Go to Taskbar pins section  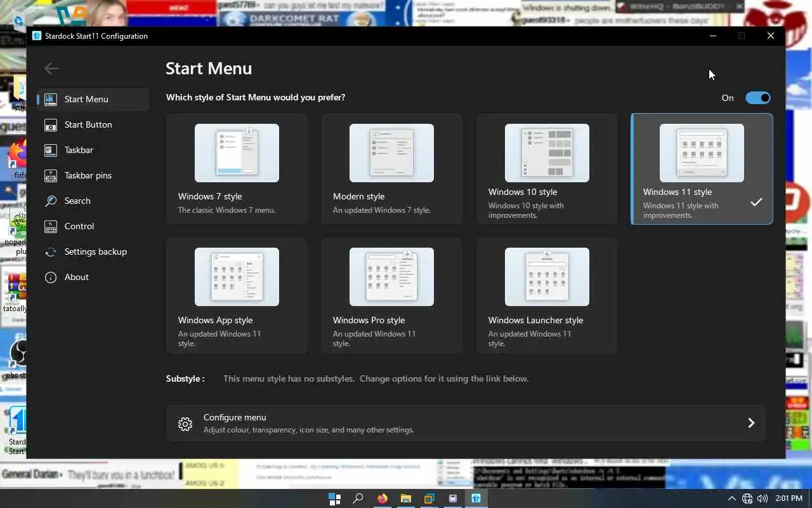coord(93,175)
